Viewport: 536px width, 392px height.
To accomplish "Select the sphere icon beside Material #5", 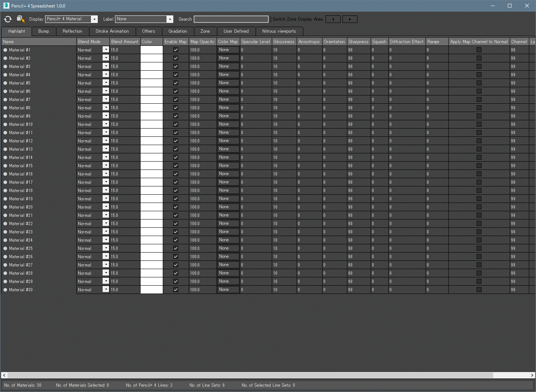I will coord(5,83).
